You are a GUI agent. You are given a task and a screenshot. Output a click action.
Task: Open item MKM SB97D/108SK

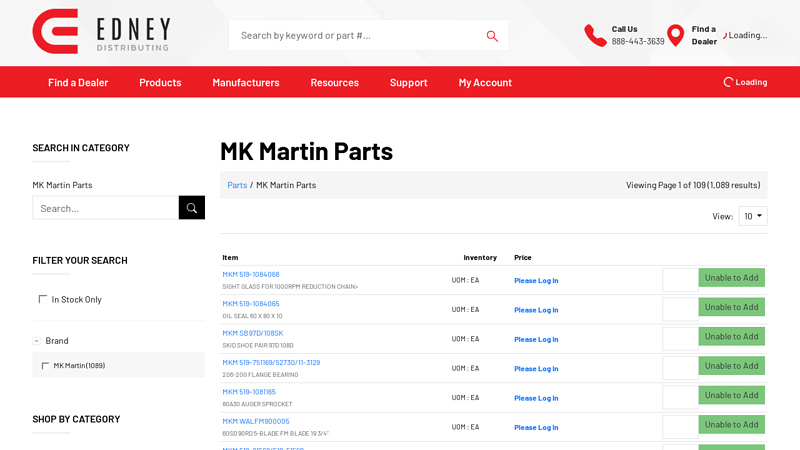pyautogui.click(x=253, y=333)
